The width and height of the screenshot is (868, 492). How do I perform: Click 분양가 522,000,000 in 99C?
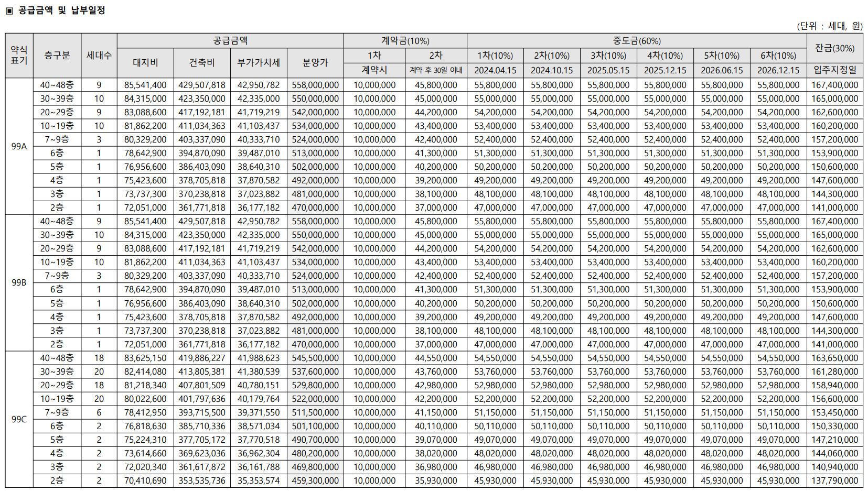tap(315, 399)
